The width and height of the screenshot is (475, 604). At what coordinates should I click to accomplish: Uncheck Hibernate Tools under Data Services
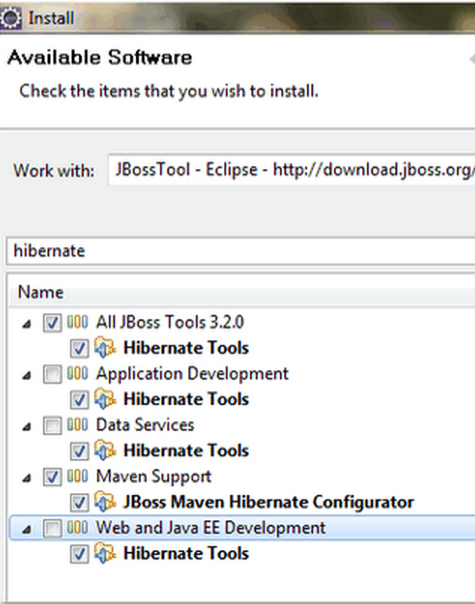point(79,451)
